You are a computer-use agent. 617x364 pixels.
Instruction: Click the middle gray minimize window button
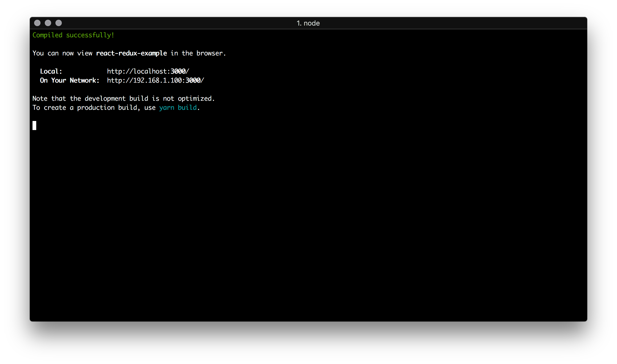coord(48,23)
